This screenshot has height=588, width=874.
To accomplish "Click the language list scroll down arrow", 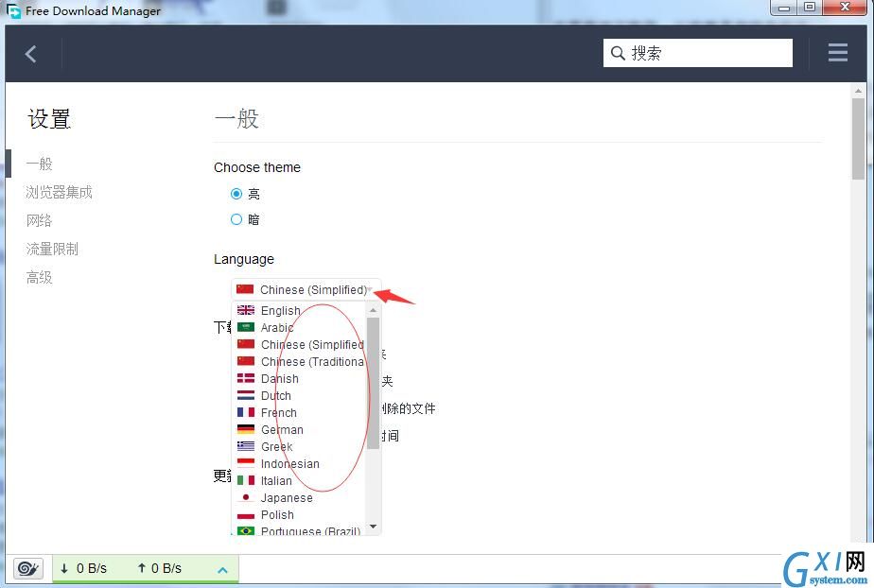I will click(x=373, y=527).
